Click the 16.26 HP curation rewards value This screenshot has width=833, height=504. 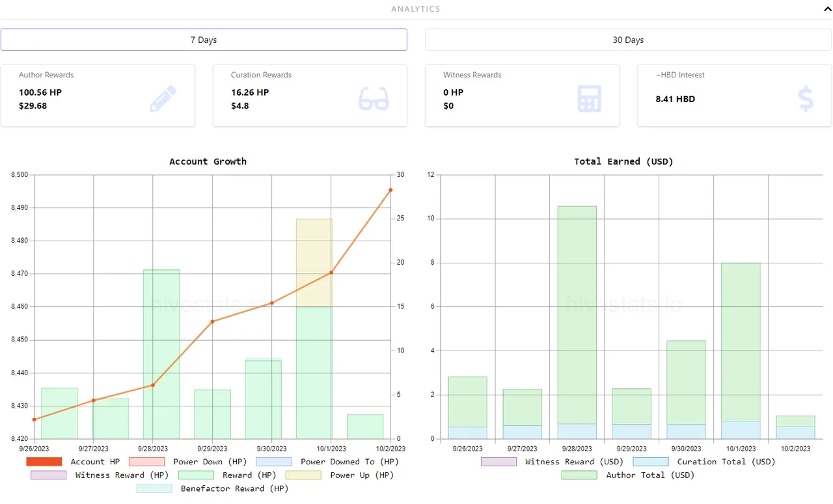coord(250,92)
